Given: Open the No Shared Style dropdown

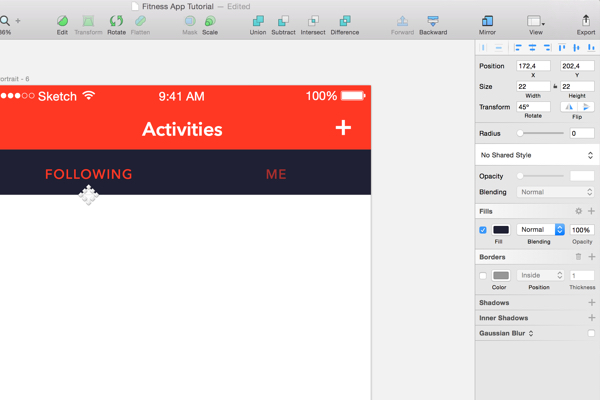Looking at the screenshot, I should (536, 155).
